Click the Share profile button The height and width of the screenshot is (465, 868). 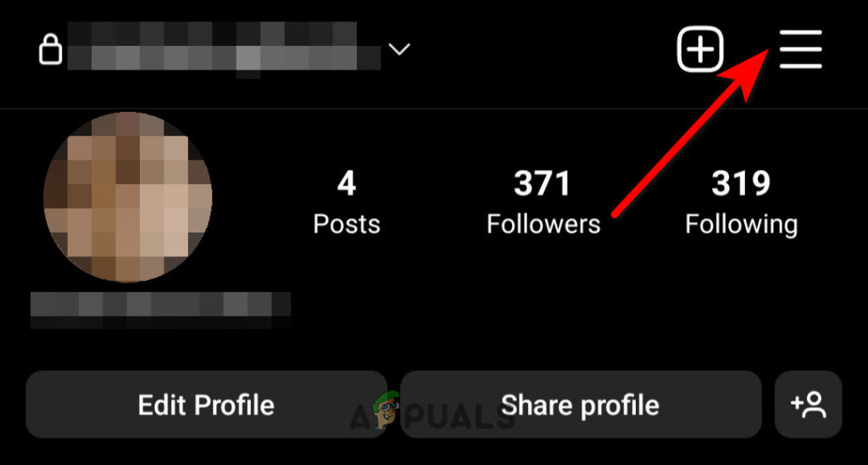click(x=581, y=405)
